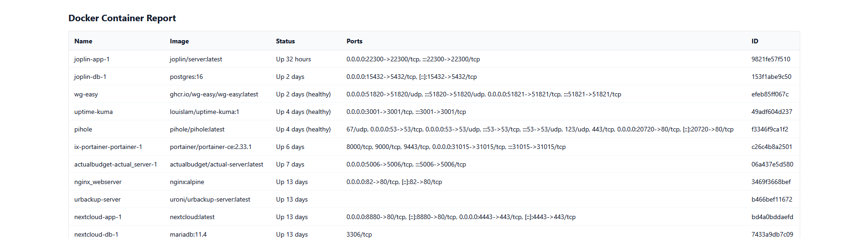The image size is (868, 238).
Task: Select the ix-portainer-portainer-1 name cell
Action: [x=108, y=147]
